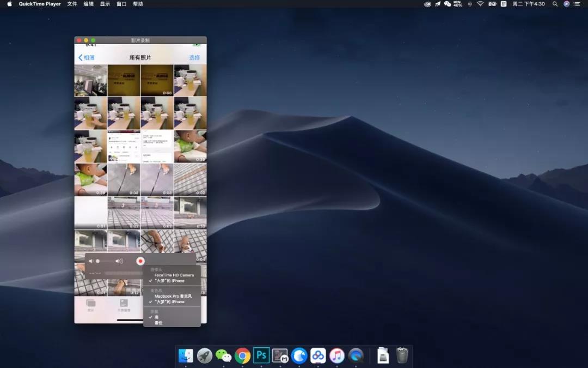This screenshot has height=368, width=588.
Task: Click the Wi-Fi status icon
Action: click(x=480, y=4)
